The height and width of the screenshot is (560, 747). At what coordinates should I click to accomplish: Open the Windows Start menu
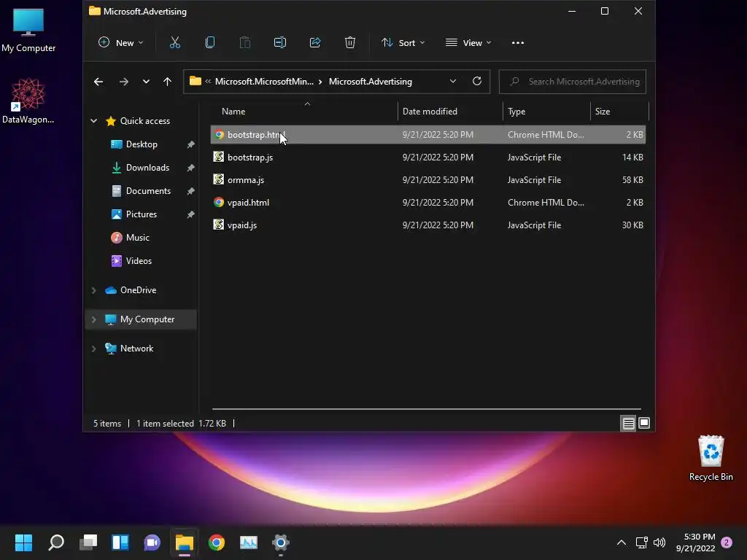point(23,542)
